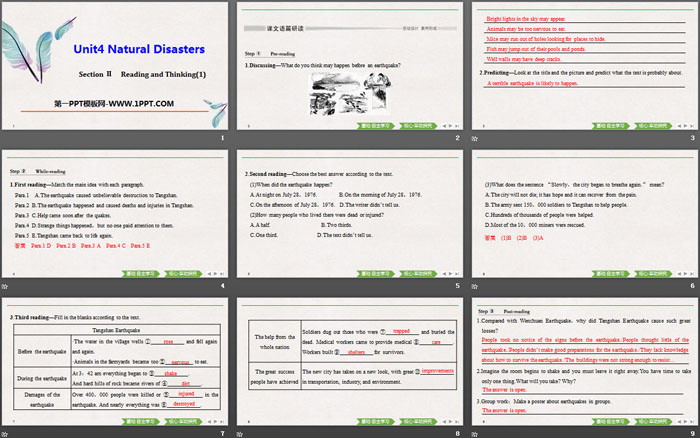Select the First reading match paragraphs slide thumbnail
This screenshot has height=438, width=700.
point(115,213)
